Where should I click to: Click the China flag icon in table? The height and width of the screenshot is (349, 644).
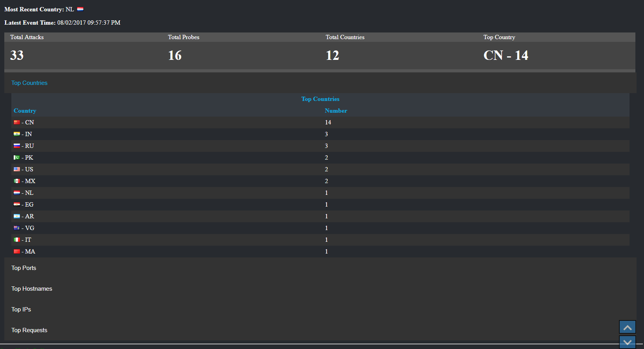pos(17,122)
